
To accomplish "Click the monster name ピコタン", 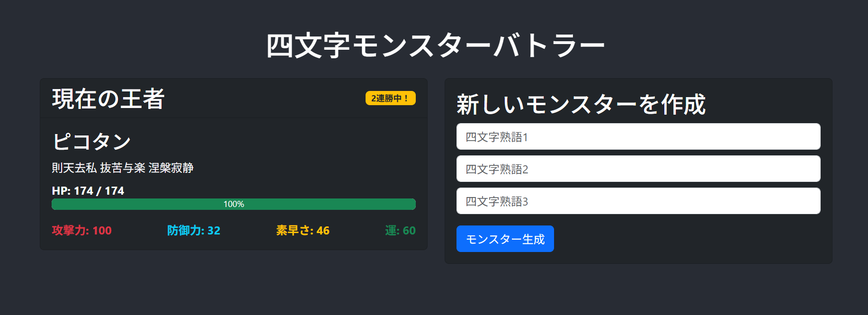I will [91, 142].
